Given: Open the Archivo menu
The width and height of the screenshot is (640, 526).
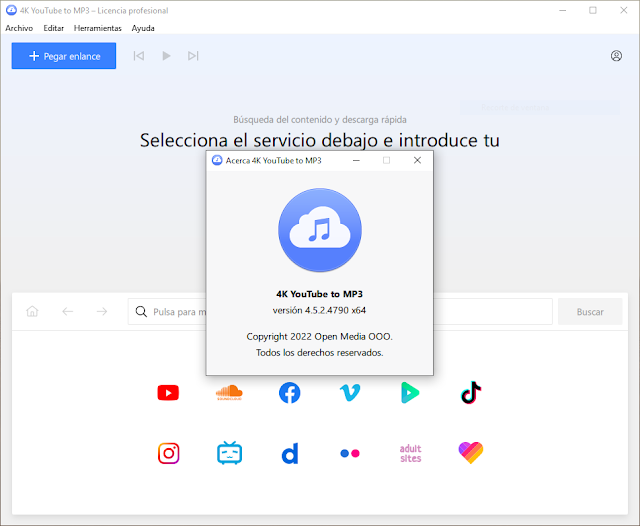Looking at the screenshot, I should coord(19,28).
